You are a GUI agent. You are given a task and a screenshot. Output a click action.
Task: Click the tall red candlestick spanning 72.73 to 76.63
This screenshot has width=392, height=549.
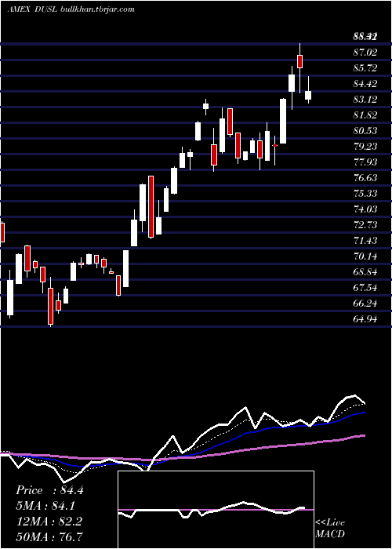pyautogui.click(x=151, y=207)
